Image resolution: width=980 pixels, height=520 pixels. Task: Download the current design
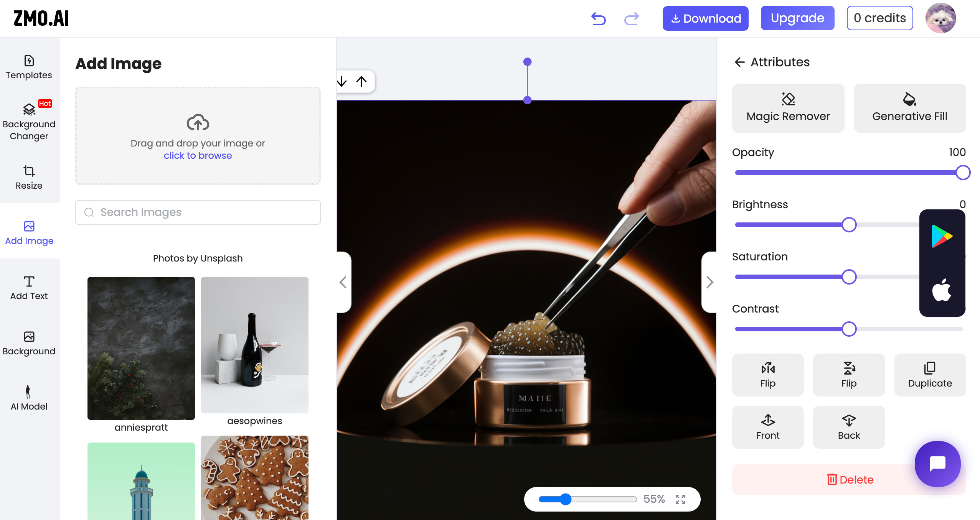tap(705, 18)
